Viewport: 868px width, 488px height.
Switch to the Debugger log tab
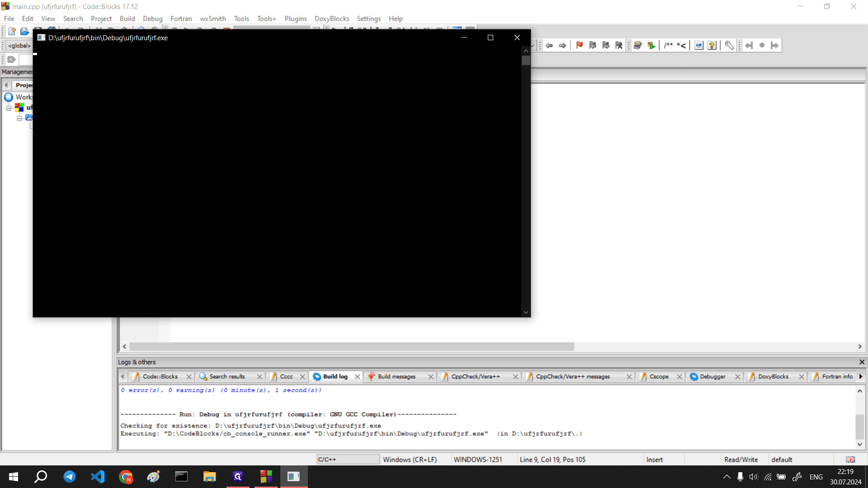pyautogui.click(x=712, y=376)
